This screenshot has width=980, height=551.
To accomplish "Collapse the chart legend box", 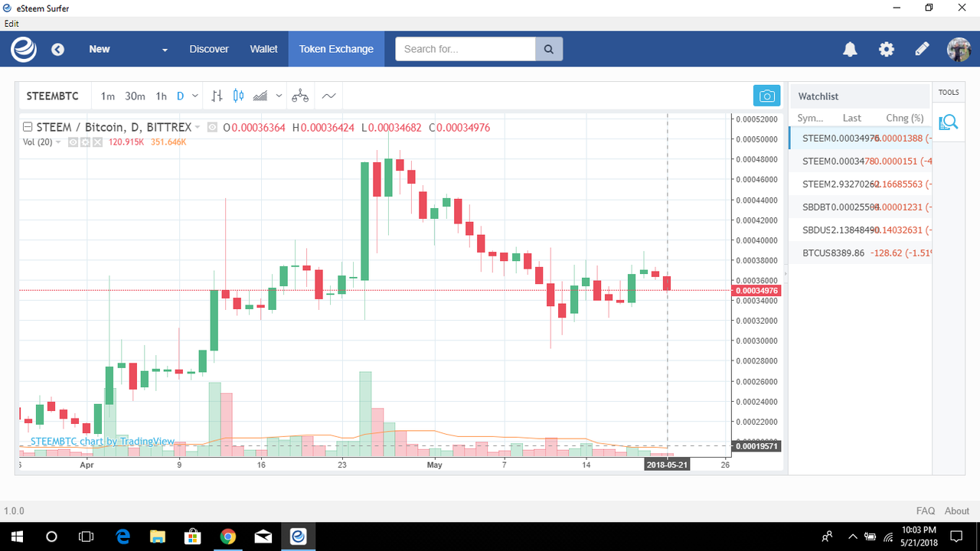I will coord(28,127).
